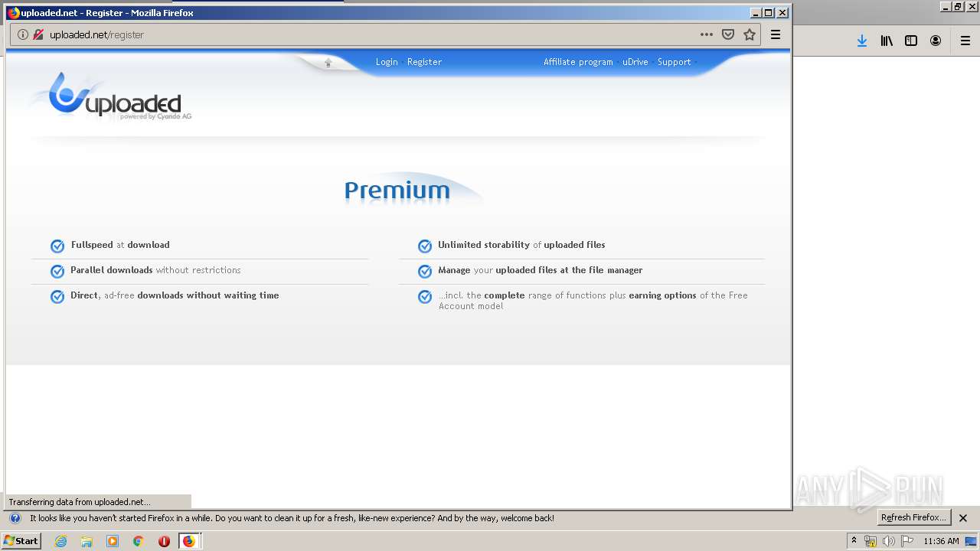
Task: Save page to Pocket icon
Action: pos(728,34)
